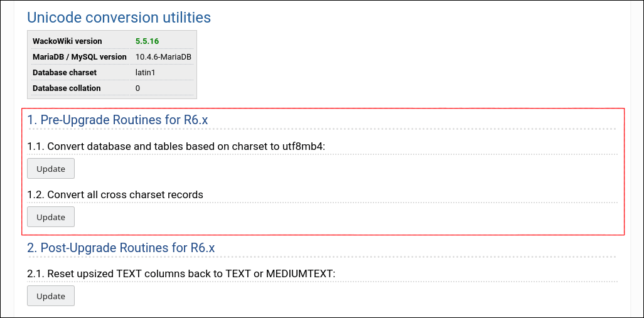Click the MariaDB / MySQL version label
This screenshot has width=644, height=318.
pos(80,57)
